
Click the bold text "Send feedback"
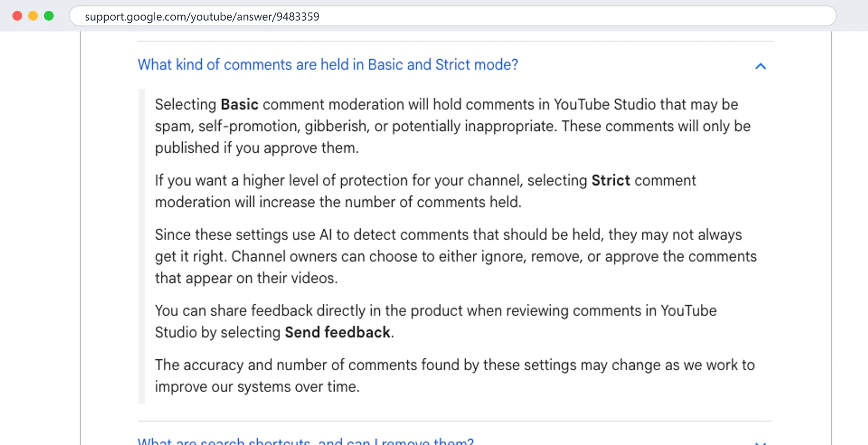pos(337,332)
